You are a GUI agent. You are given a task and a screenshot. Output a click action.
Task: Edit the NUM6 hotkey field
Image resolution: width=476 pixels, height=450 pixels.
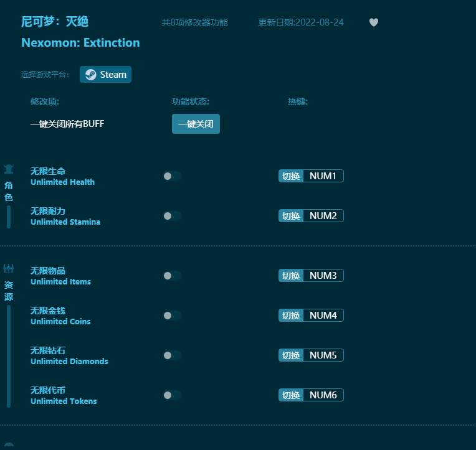click(x=323, y=395)
